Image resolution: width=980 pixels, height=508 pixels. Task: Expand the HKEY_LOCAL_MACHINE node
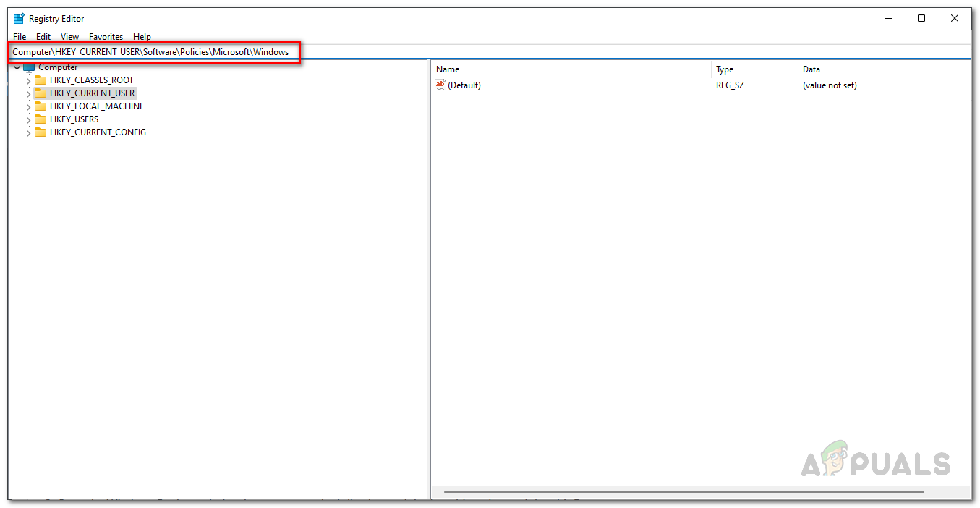28,106
